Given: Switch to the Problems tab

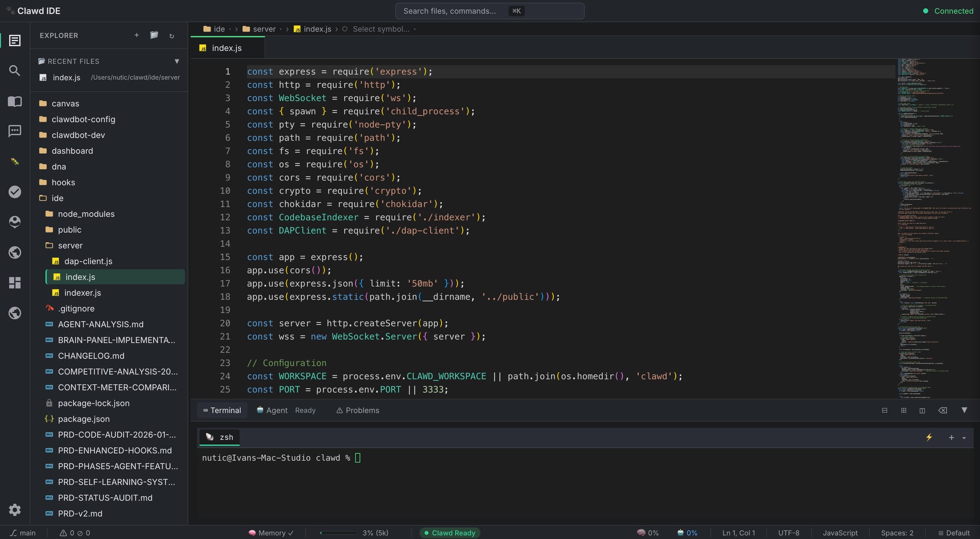Looking at the screenshot, I should 357,410.
